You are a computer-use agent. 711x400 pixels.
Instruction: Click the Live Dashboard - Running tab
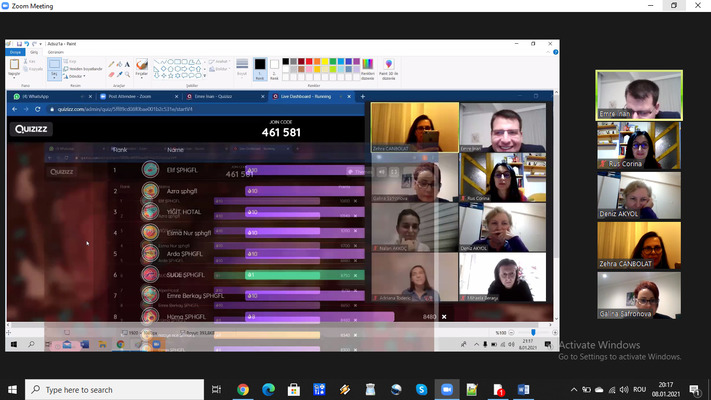click(311, 97)
